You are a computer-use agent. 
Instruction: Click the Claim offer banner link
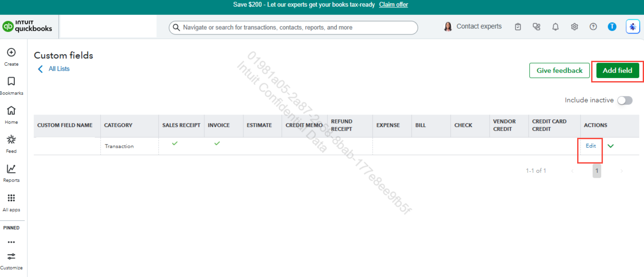[393, 4]
